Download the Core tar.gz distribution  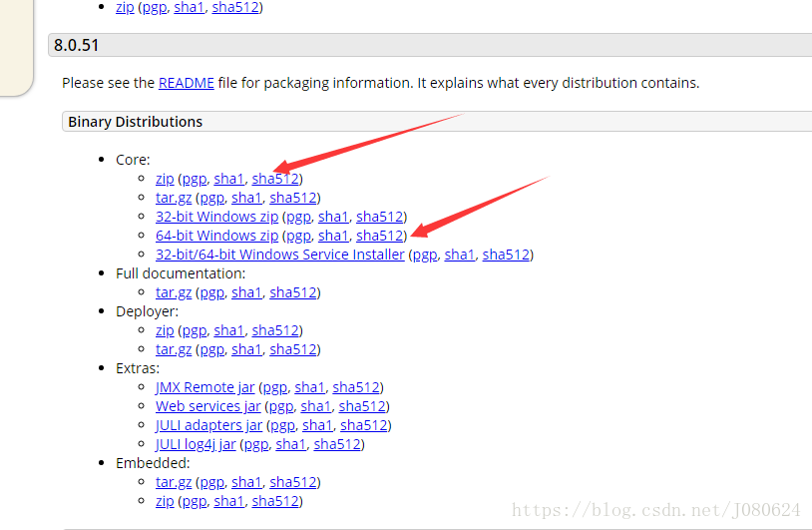click(174, 198)
